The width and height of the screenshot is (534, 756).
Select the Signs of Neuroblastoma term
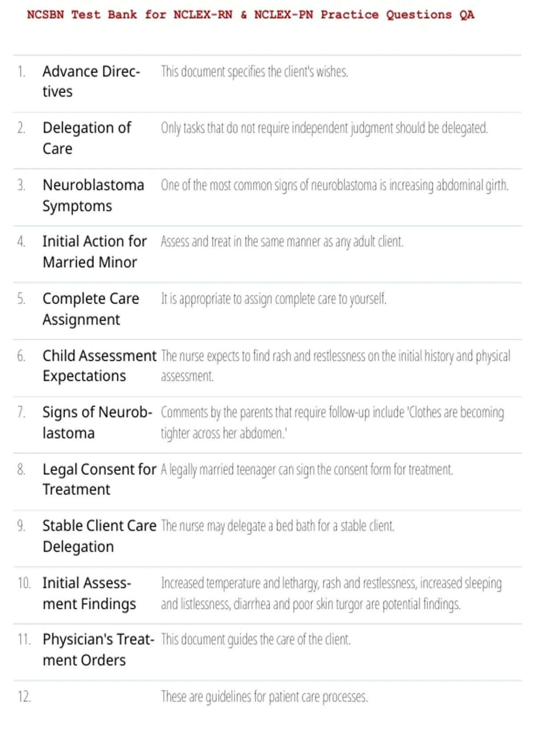[97, 422]
